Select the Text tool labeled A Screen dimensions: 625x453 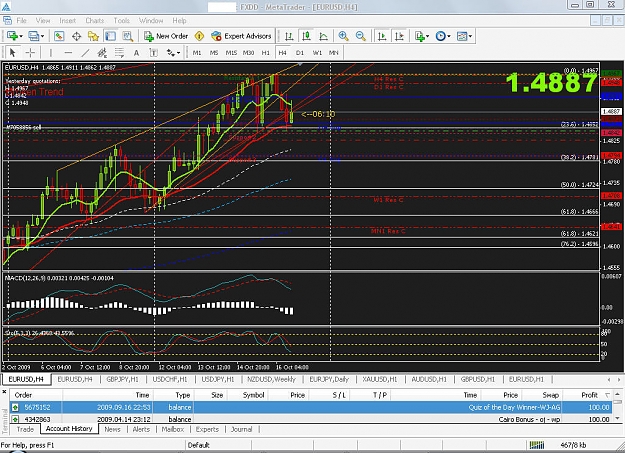tap(136, 53)
